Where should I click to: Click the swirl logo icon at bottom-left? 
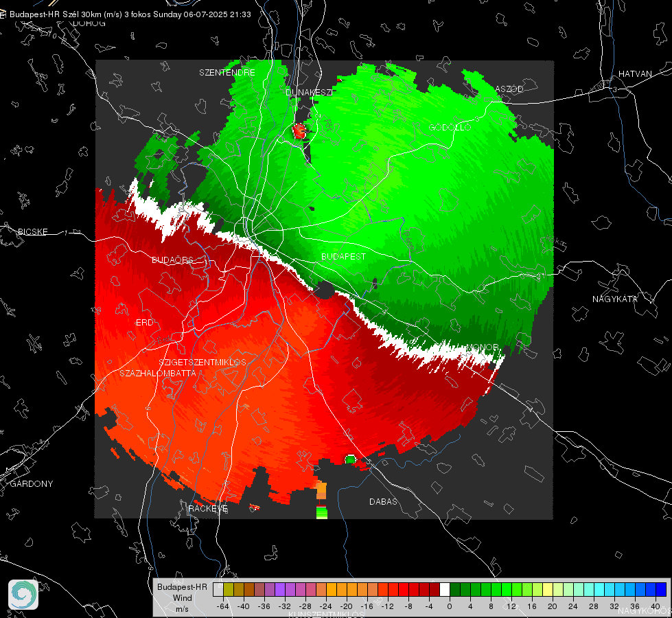(x=23, y=595)
